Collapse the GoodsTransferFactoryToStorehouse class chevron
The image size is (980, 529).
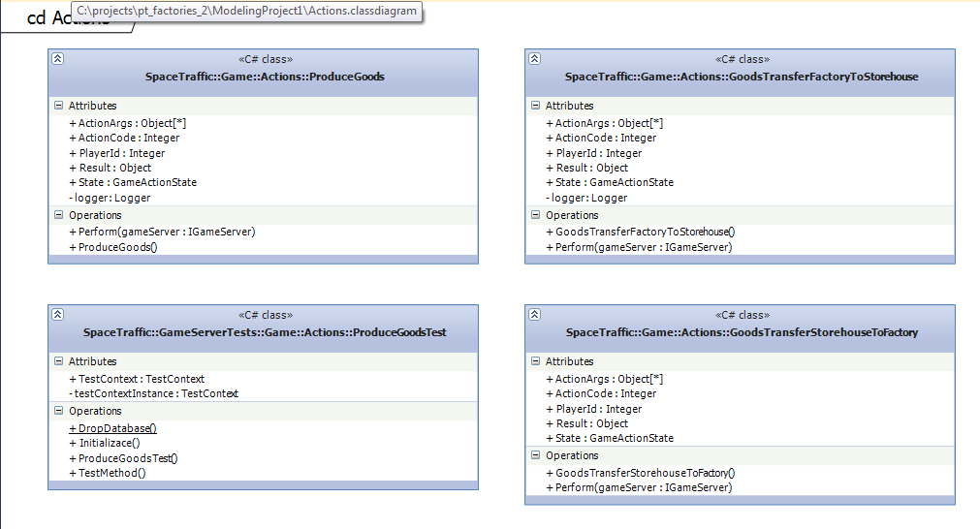(x=534, y=59)
